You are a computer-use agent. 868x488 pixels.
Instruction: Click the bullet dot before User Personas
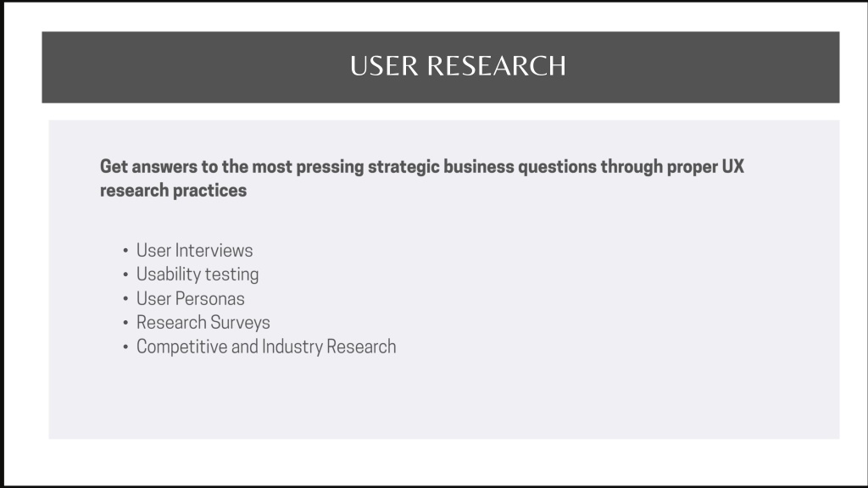click(x=125, y=299)
